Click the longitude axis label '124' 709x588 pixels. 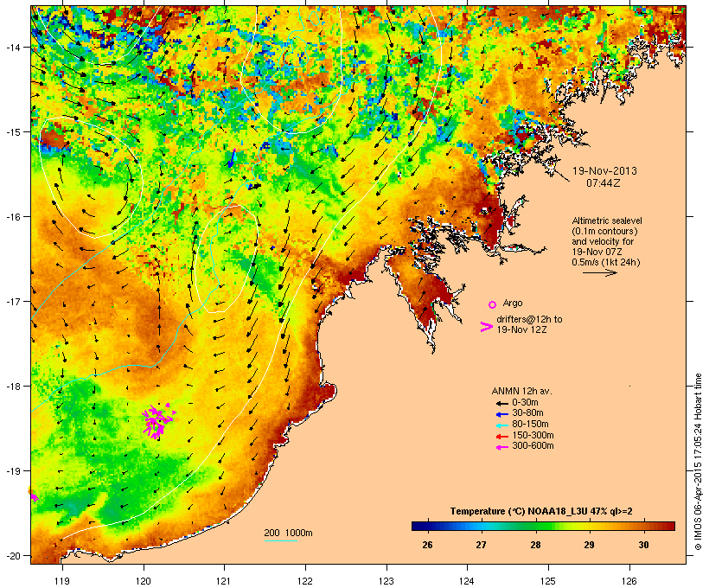point(467,581)
